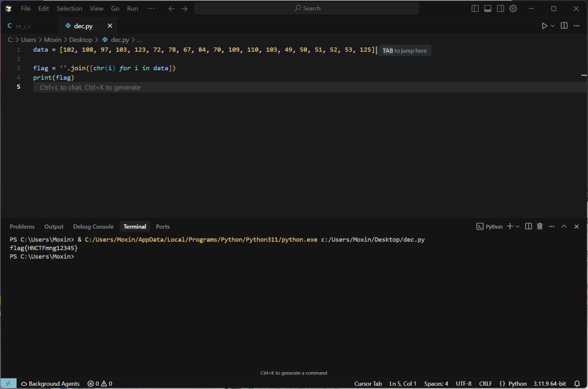Viewport: 588px width, 389px height.
Task: Click Users in the breadcrumb path
Action: click(28, 40)
